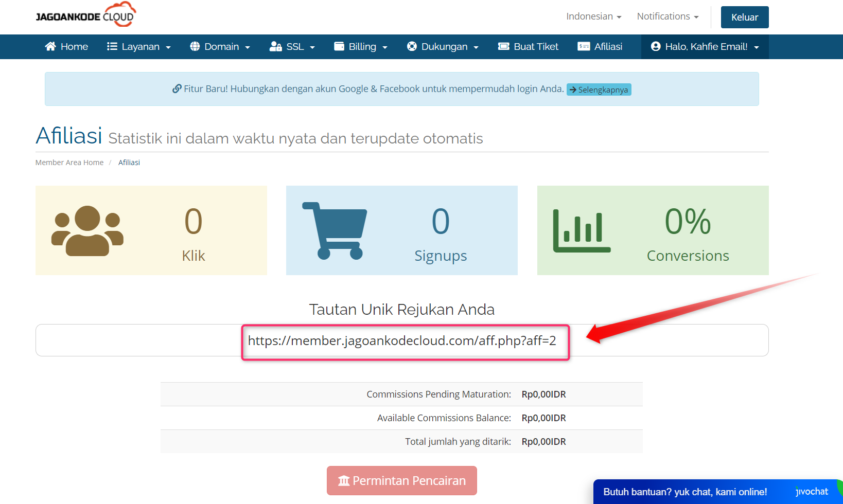Open the Indonesian language dropdown

coord(594,16)
